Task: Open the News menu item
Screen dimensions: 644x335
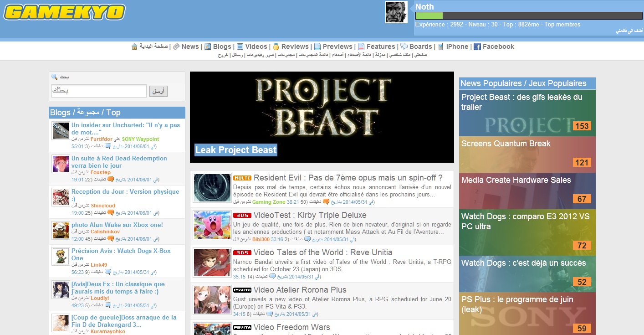Action: [190, 46]
